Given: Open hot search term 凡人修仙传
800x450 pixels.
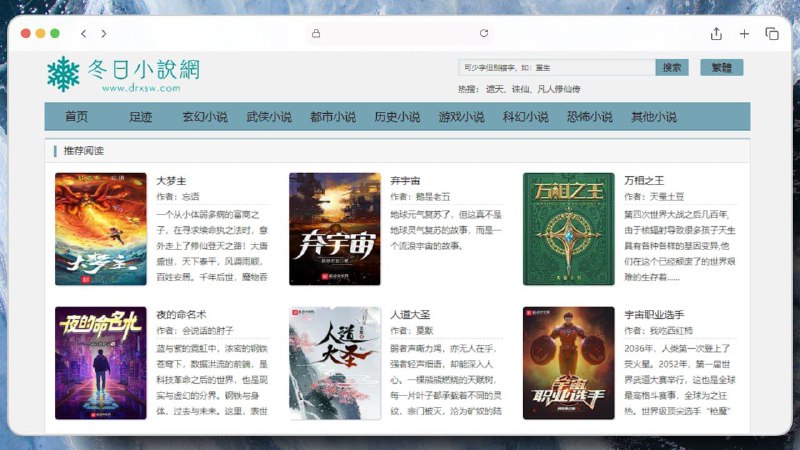Looking at the screenshot, I should [x=559, y=89].
